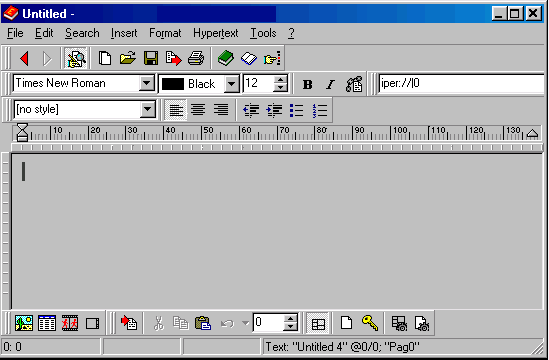Click the right margin triangle ruler marker
This screenshot has height=360, width=549.
click(x=532, y=134)
